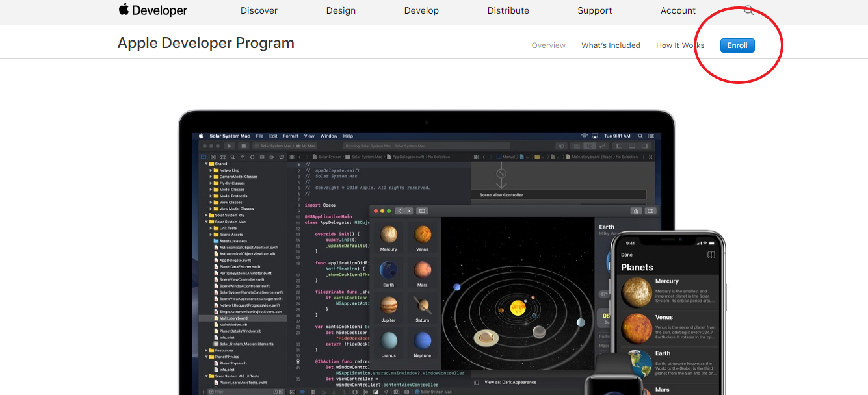This screenshot has height=395, width=868.
Task: Go to the Account page
Action: tap(678, 10)
